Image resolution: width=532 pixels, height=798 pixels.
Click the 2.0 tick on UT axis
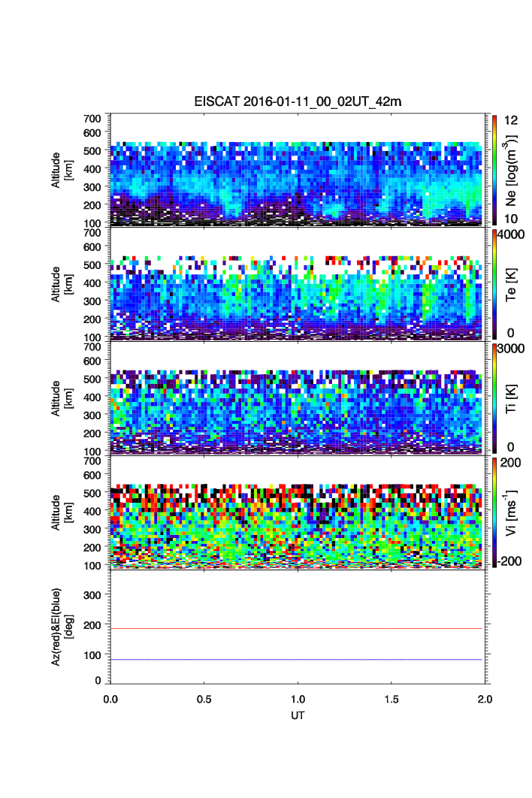[484, 698]
